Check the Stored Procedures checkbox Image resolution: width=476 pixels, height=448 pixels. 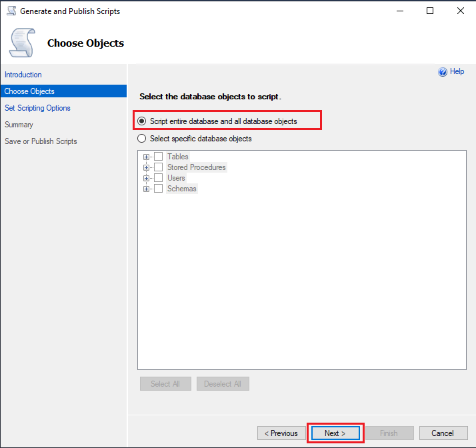[159, 167]
